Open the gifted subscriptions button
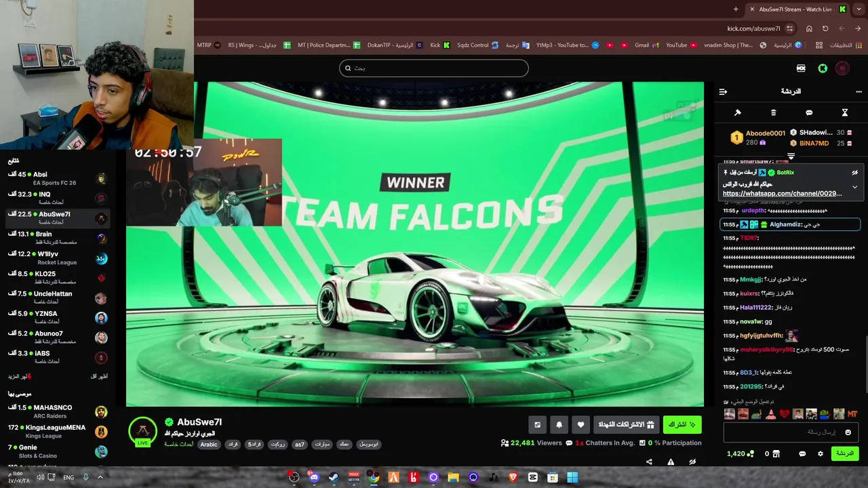 (627, 424)
